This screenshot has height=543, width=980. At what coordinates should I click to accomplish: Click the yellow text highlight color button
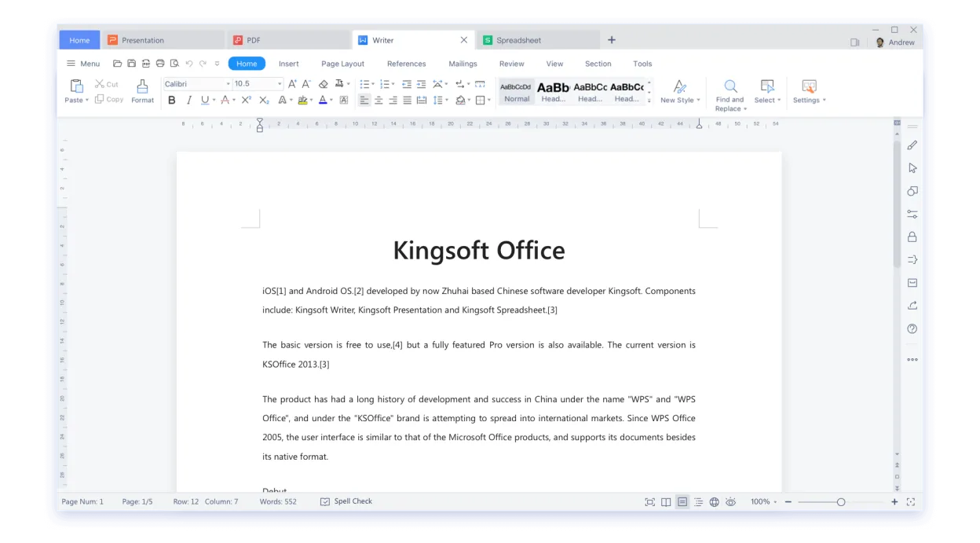[x=303, y=101]
